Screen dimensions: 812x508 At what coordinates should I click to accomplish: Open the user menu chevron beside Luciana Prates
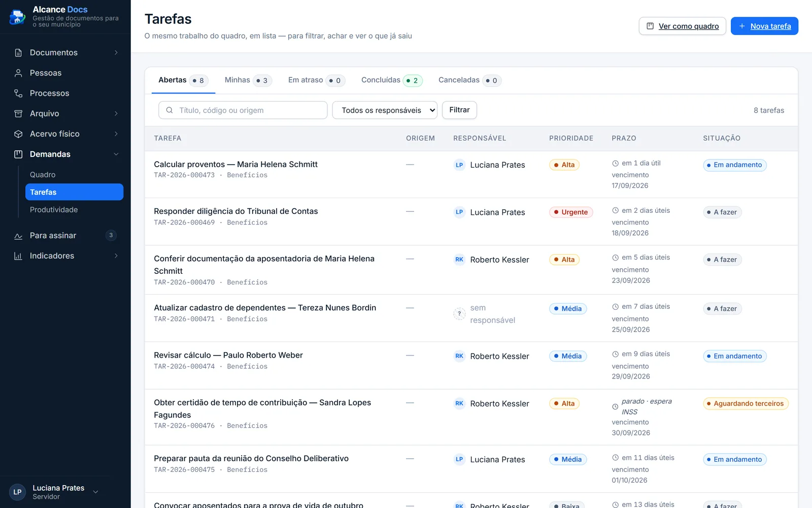pyautogui.click(x=95, y=492)
